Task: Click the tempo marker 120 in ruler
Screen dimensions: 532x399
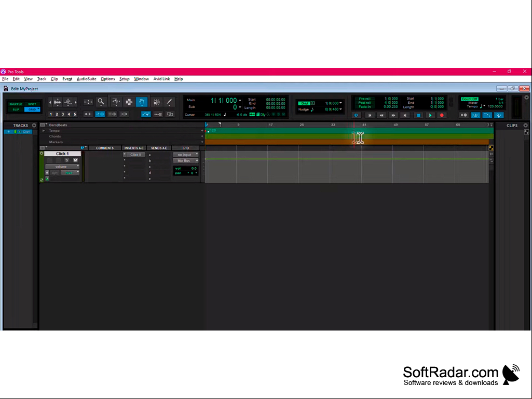Action: [x=212, y=131]
